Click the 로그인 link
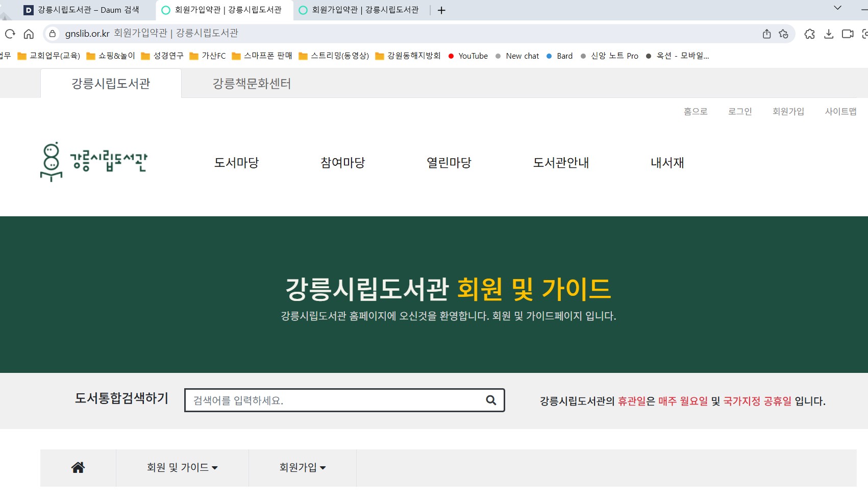Screen dimensions: 868x504 point(740,111)
